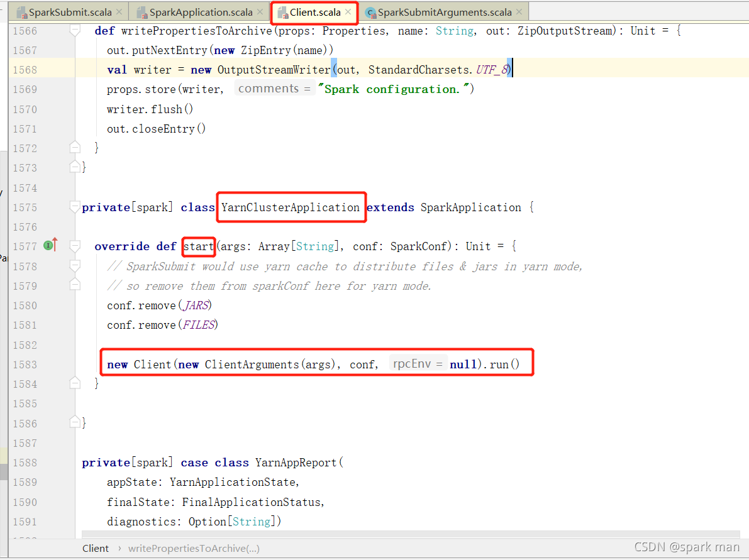Click the SparkSubmit.scala file icon
This screenshot has height=560, width=749.
click(22, 13)
